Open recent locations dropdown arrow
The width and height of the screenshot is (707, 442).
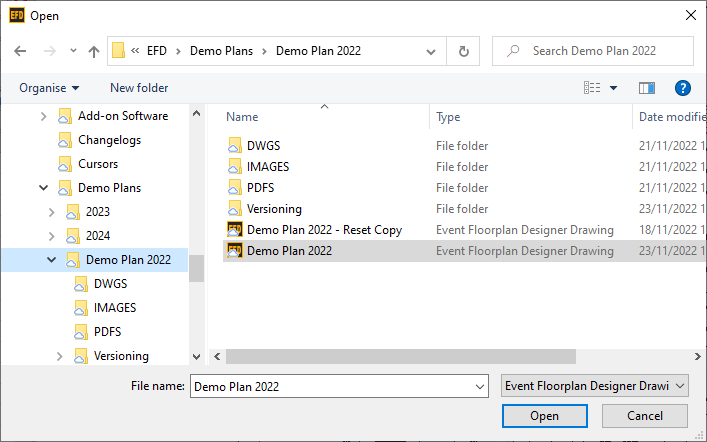pyautogui.click(x=73, y=51)
